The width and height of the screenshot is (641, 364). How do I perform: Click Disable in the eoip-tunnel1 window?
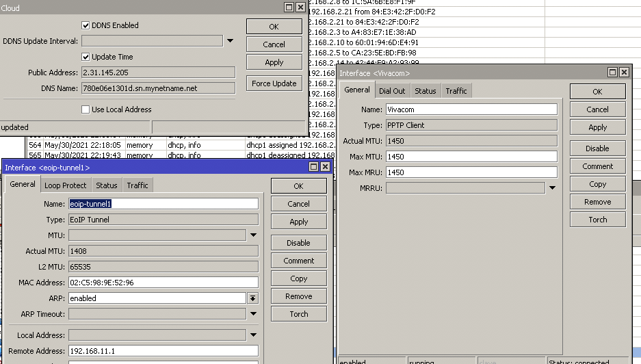(x=298, y=243)
